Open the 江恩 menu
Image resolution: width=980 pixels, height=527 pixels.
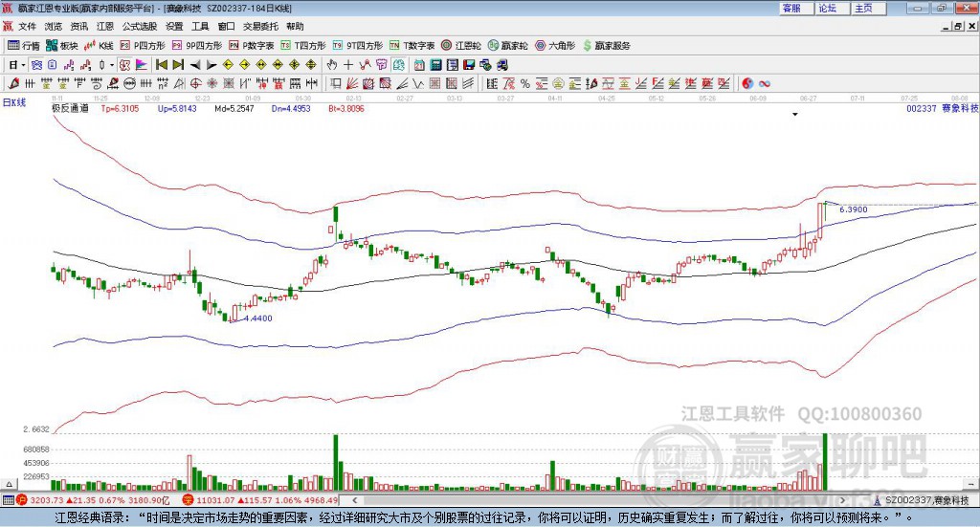pos(105,26)
